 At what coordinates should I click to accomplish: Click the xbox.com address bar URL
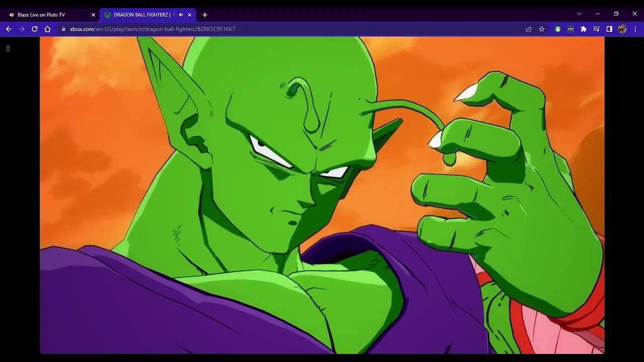click(x=152, y=29)
